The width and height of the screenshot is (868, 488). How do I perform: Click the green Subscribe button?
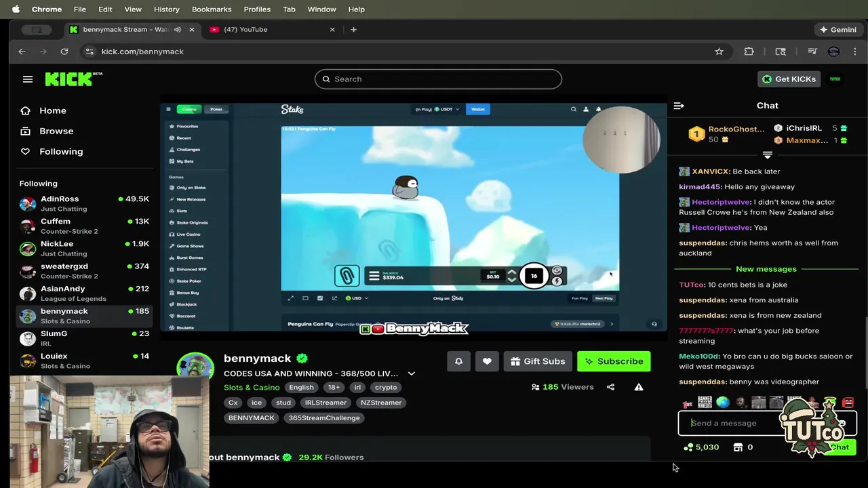click(x=614, y=361)
